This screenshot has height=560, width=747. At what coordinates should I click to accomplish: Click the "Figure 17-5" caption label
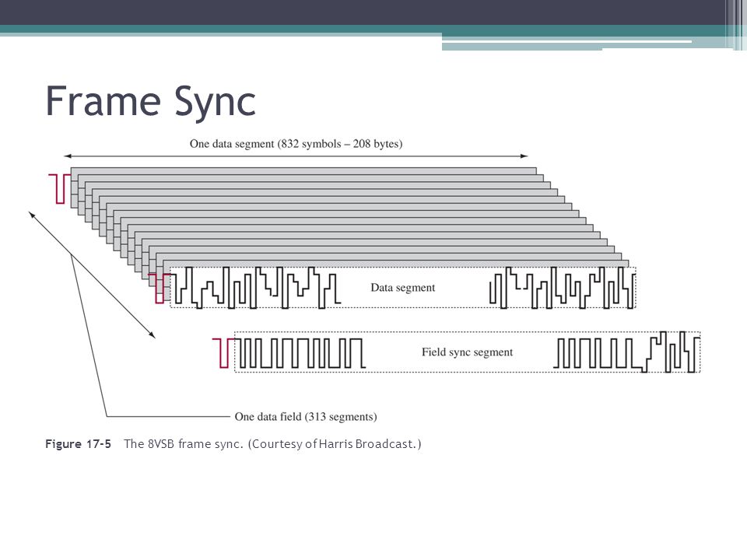pyautogui.click(x=78, y=444)
